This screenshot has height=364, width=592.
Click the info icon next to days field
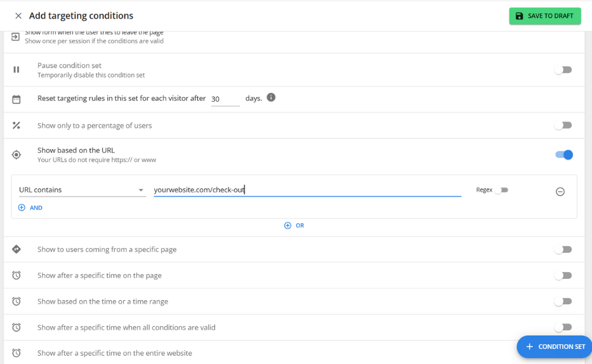click(x=271, y=98)
